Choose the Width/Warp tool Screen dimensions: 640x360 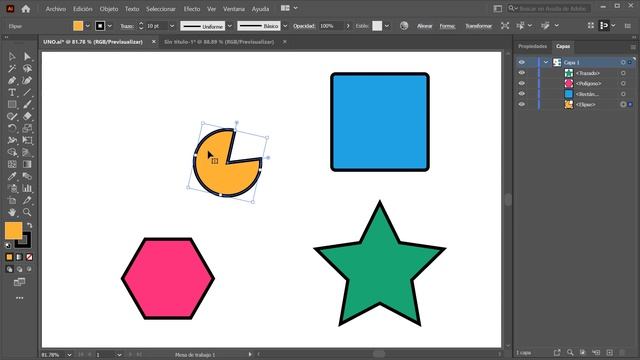point(12,140)
